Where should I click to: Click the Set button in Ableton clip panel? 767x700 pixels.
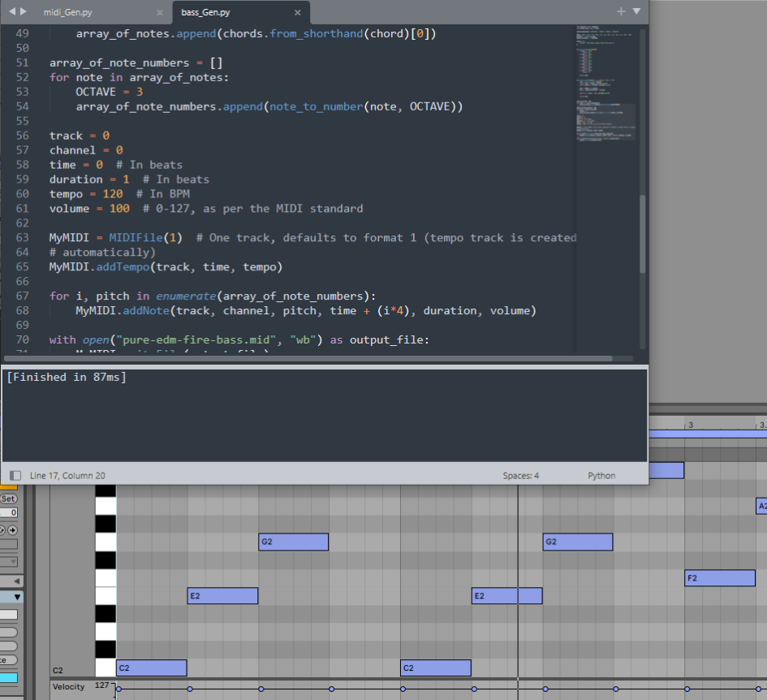(8, 499)
